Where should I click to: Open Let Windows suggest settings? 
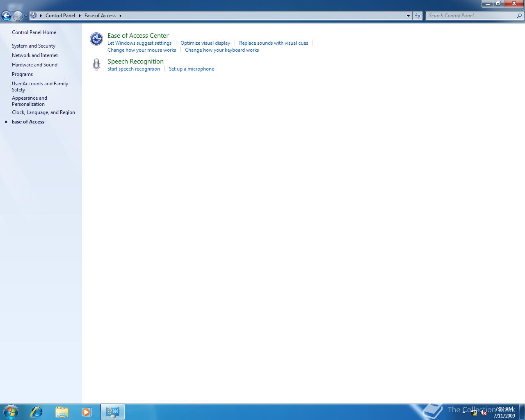[x=139, y=43]
